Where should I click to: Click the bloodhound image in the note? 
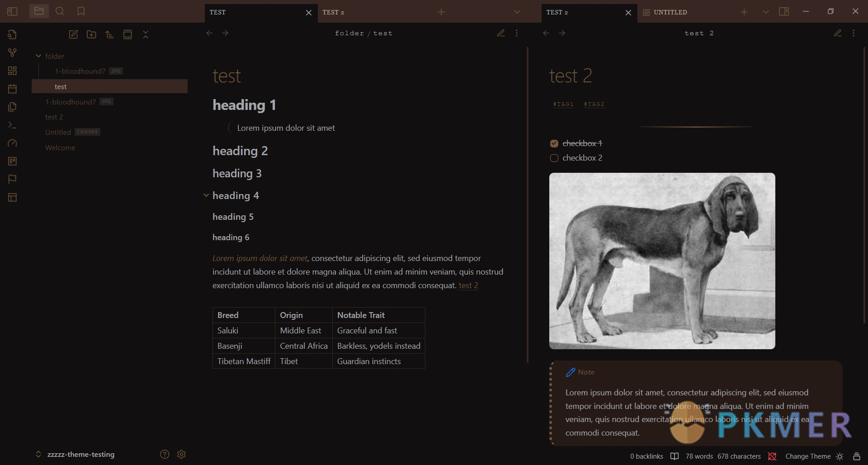click(662, 261)
